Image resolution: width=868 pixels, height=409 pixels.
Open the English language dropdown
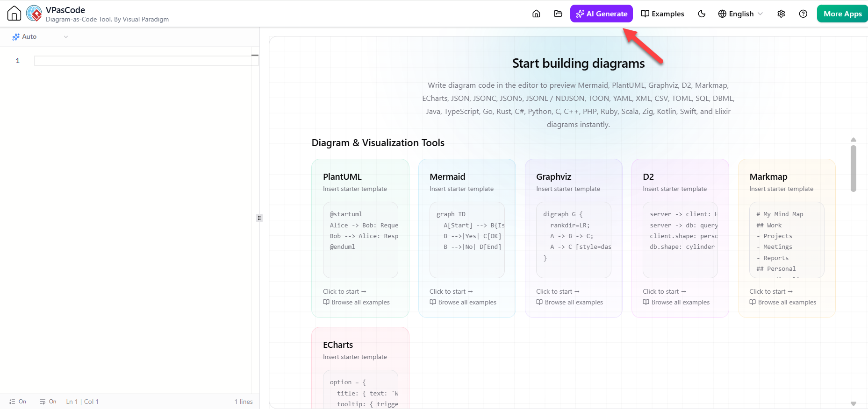(x=740, y=14)
